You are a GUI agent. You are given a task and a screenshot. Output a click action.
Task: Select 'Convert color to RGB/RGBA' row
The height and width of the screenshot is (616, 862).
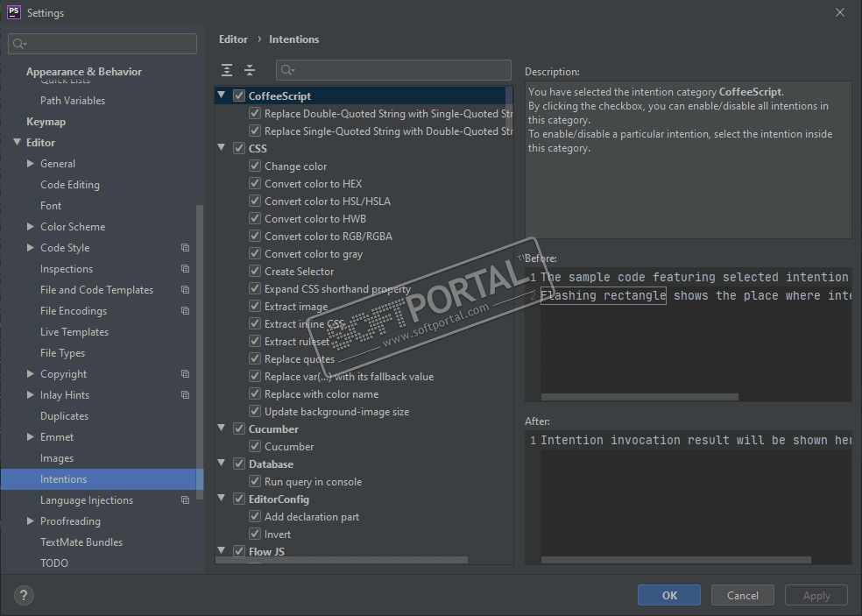[329, 237]
